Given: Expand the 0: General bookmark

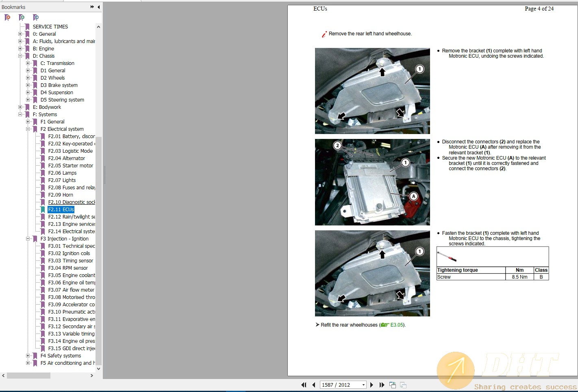Looking at the screenshot, I should pyautogui.click(x=20, y=34).
